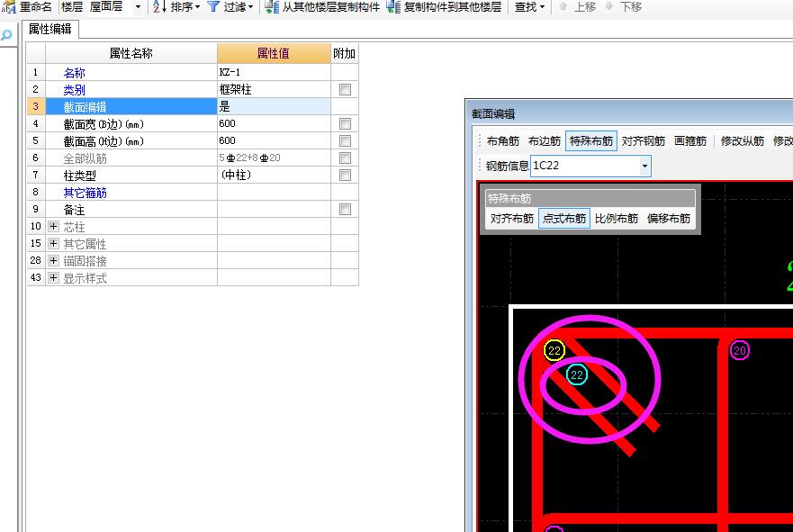The image size is (793, 532).
Task: Click the 附加 column header
Action: tap(345, 53)
